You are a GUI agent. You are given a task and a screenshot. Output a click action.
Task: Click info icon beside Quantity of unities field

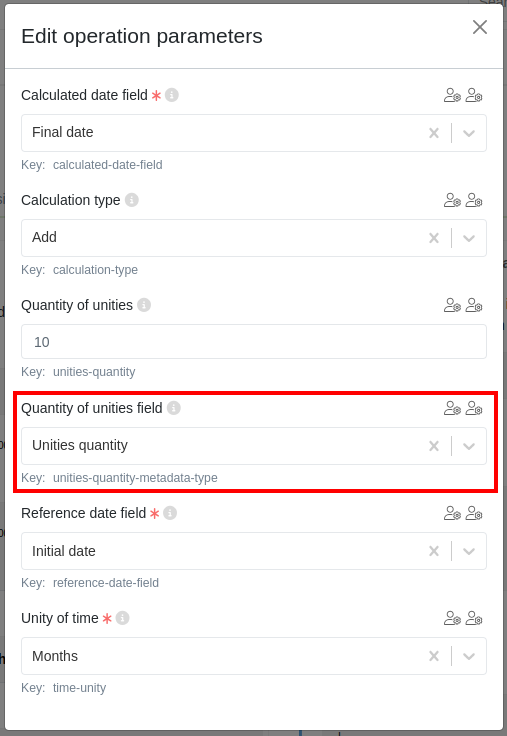(174, 408)
